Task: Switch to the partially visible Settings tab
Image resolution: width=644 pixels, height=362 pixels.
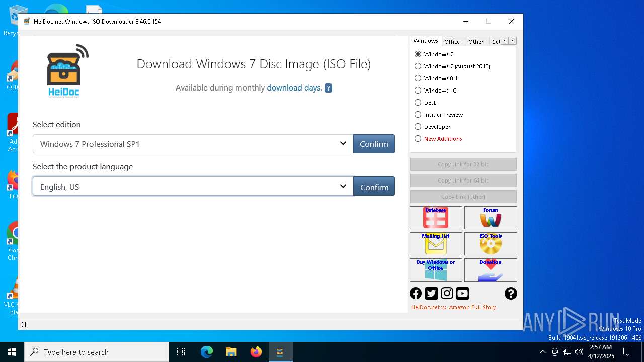Action: [496, 42]
